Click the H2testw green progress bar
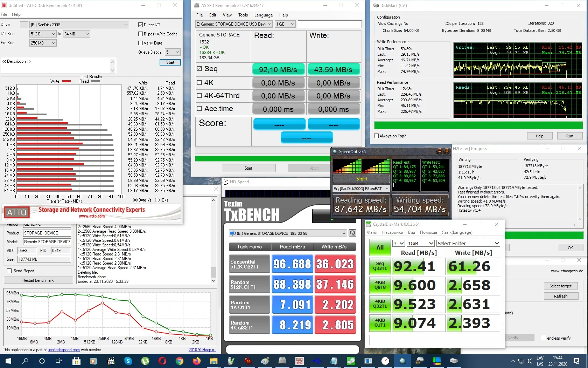This screenshot has width=588, height=368. point(544,235)
